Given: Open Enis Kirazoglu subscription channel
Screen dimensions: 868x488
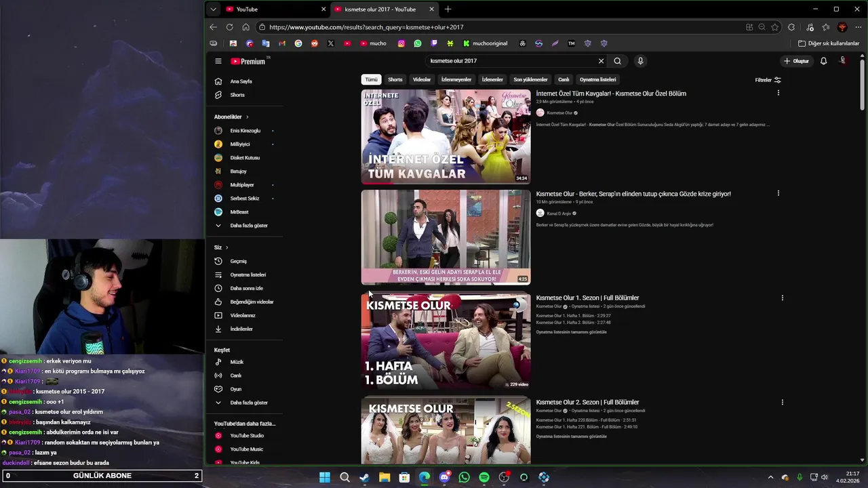Looking at the screenshot, I should pyautogui.click(x=244, y=131).
